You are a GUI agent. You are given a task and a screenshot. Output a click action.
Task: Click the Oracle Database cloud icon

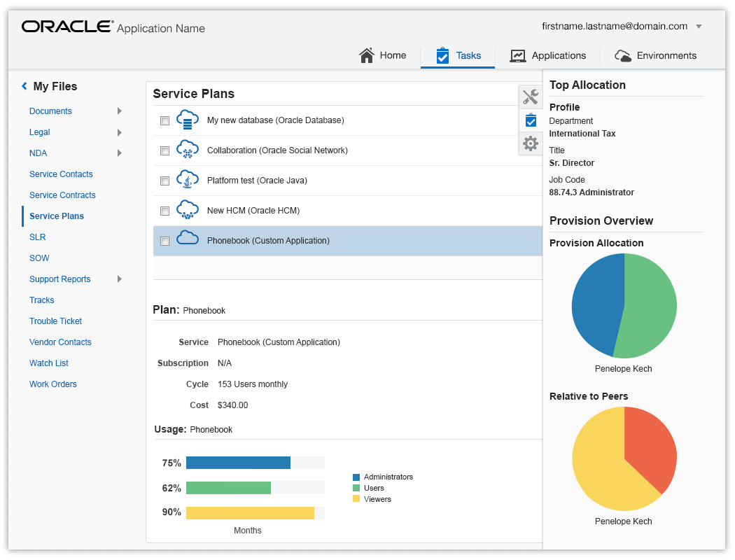tap(188, 120)
